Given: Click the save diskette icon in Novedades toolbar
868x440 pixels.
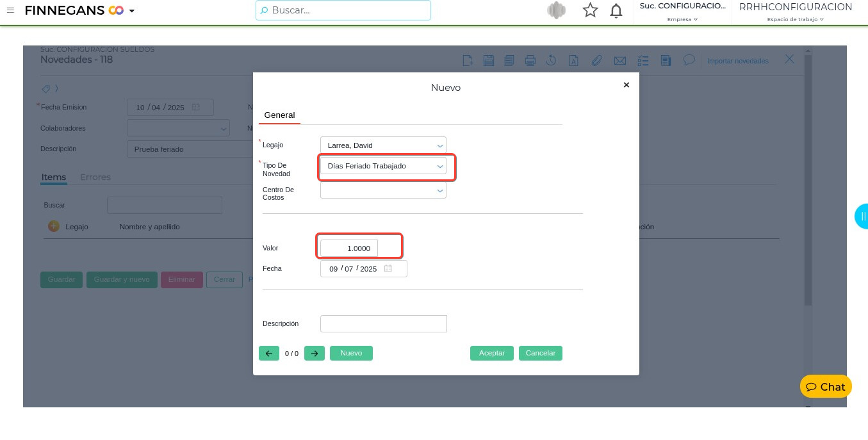Looking at the screenshot, I should [488, 61].
